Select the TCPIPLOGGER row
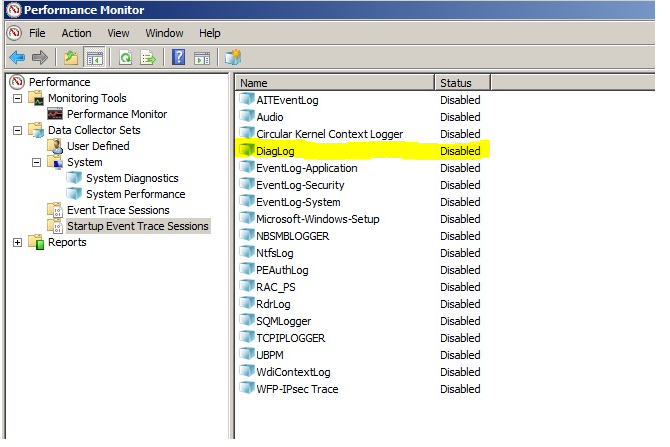The height and width of the screenshot is (447, 670). [x=363, y=338]
